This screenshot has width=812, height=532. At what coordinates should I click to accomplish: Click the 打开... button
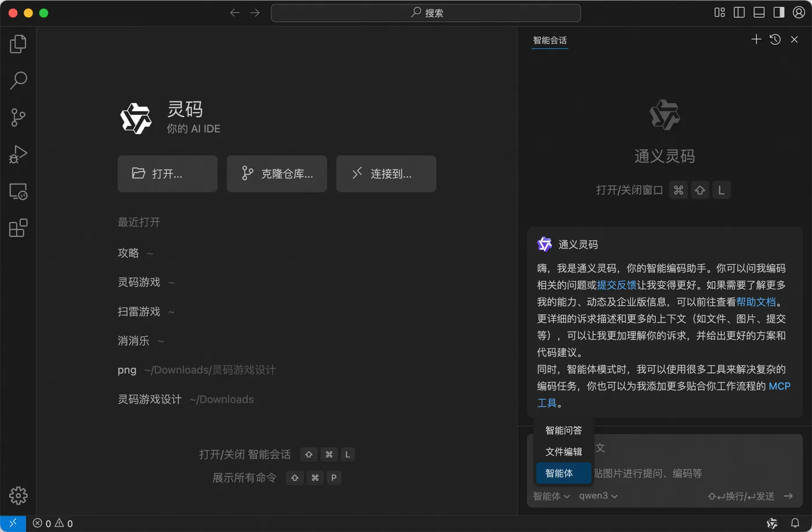coord(168,173)
